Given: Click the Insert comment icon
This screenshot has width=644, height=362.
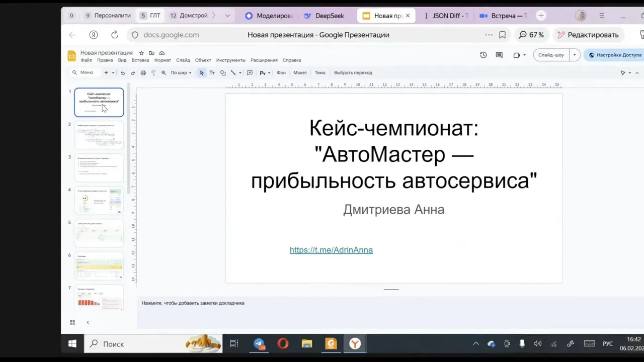Looking at the screenshot, I should tap(249, 72).
